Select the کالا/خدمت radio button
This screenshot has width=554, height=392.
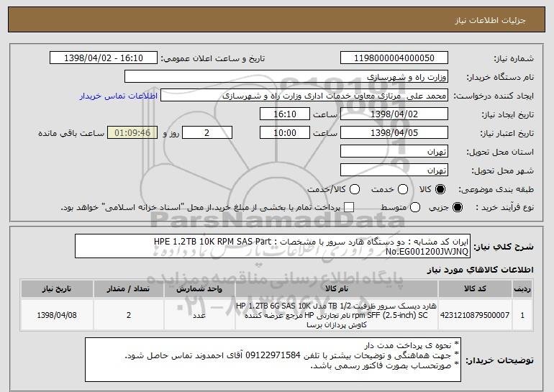[355, 189]
